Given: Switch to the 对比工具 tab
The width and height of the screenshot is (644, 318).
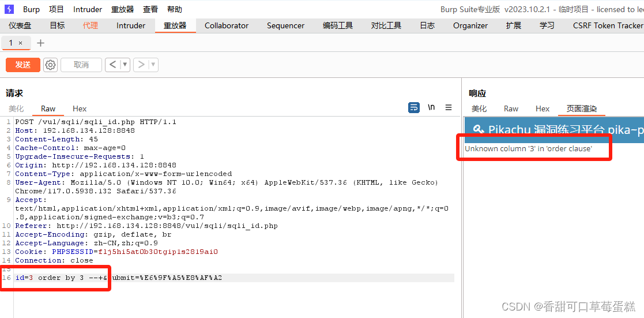Looking at the screenshot, I should tap(386, 25).
